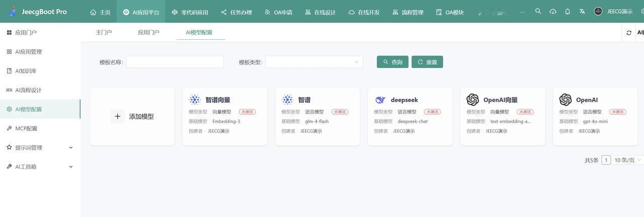
Task: Click the 提示词管理 star icon
Action: 9,147
